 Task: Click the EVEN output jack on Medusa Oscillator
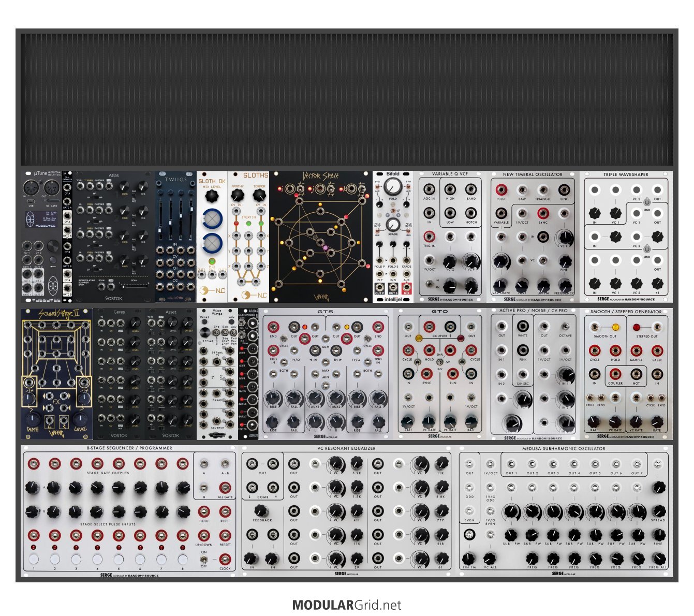(469, 511)
